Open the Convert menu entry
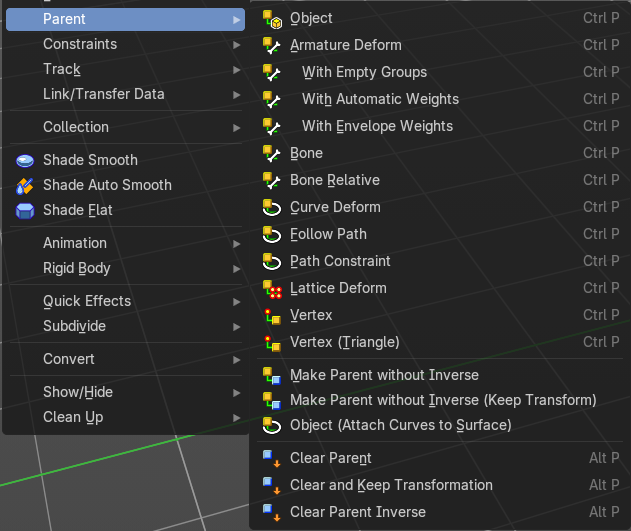This screenshot has height=531, width=631. pyautogui.click(x=126, y=359)
